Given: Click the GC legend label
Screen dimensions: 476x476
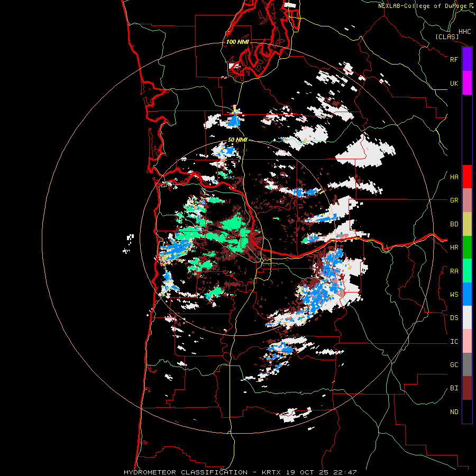Looking at the screenshot, I should click(x=454, y=364).
